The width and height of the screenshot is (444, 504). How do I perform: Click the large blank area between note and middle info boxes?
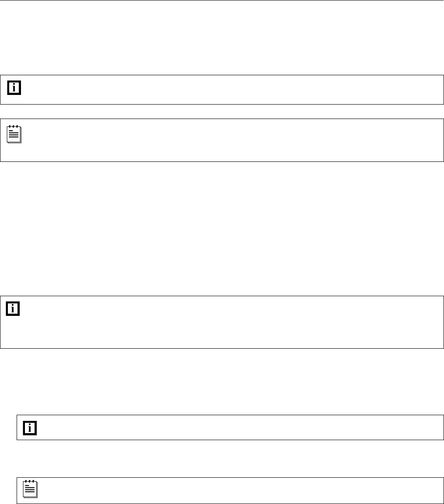(x=222, y=227)
